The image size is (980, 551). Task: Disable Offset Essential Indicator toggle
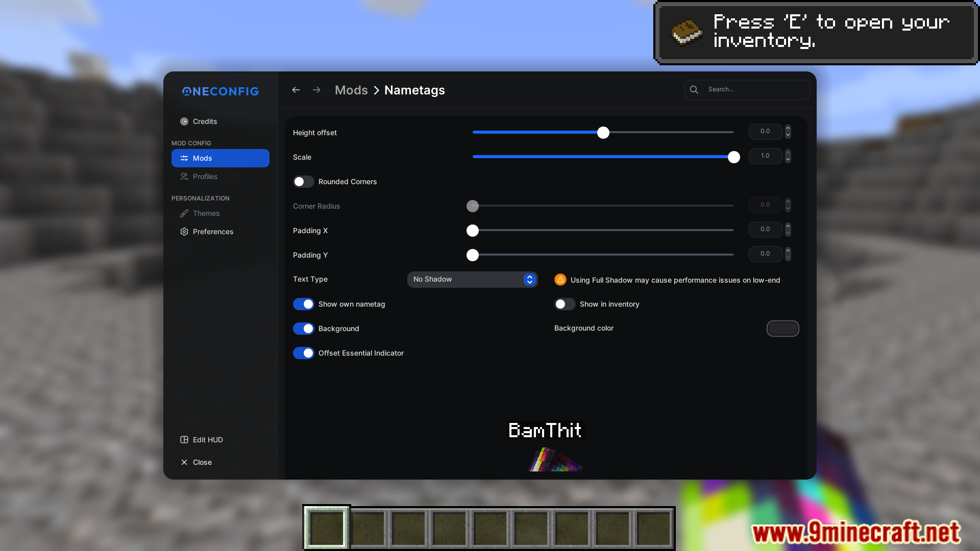click(x=304, y=353)
